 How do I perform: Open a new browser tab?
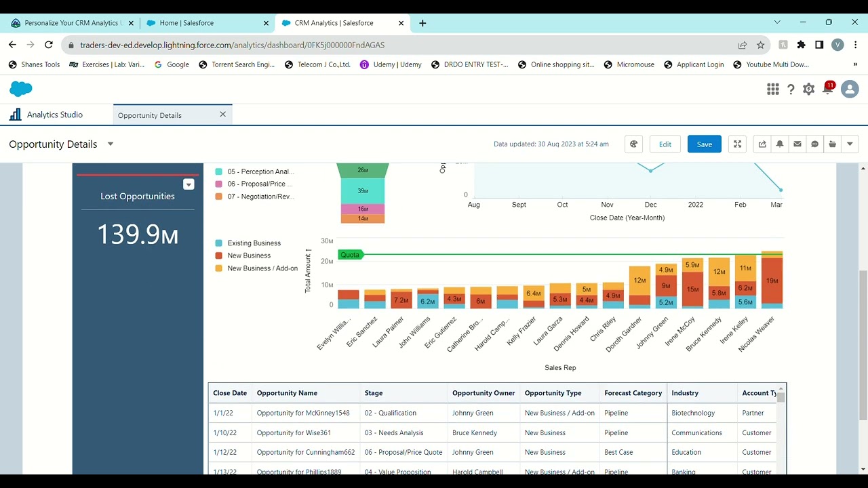point(422,23)
